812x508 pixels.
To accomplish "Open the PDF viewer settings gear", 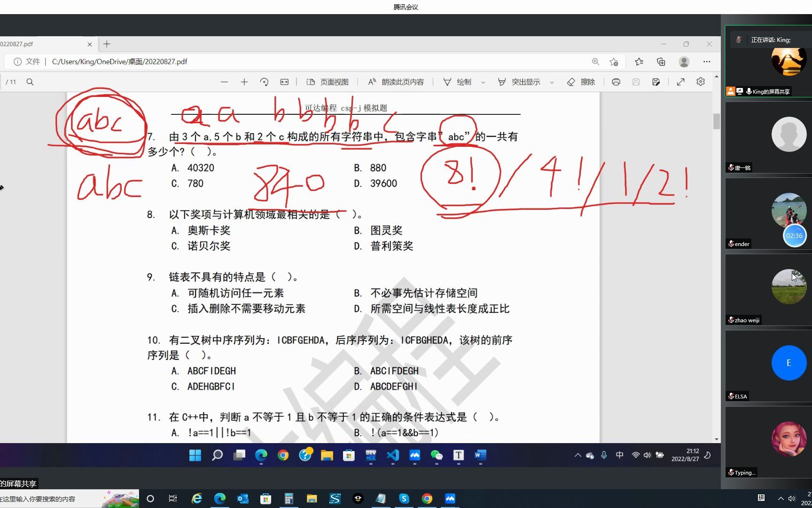I will click(x=701, y=82).
